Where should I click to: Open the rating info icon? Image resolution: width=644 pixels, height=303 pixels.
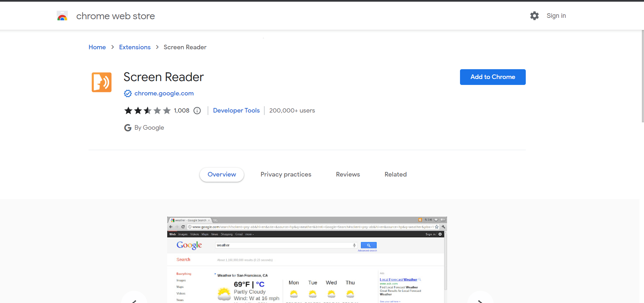[197, 111]
